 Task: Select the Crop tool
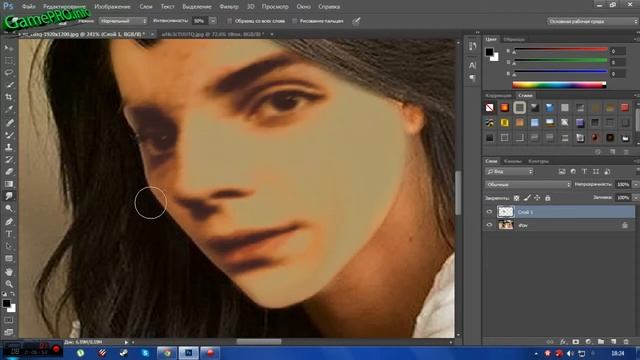pyautogui.click(x=9, y=97)
